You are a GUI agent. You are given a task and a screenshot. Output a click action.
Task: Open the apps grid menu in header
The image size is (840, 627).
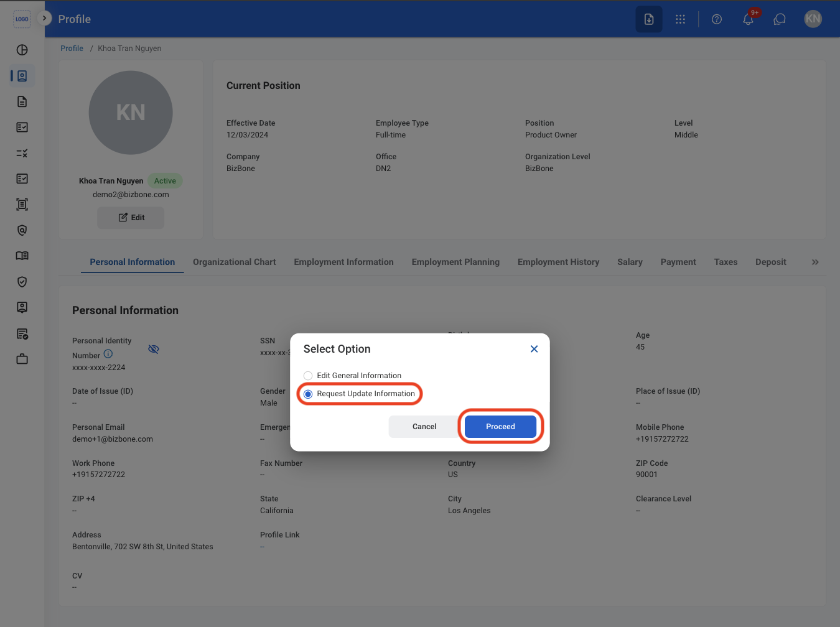click(680, 19)
